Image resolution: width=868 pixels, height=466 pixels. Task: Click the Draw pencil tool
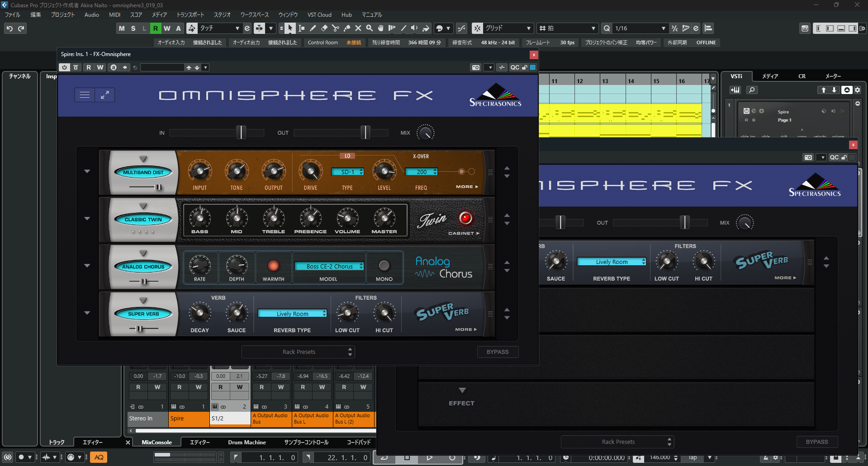pos(313,28)
